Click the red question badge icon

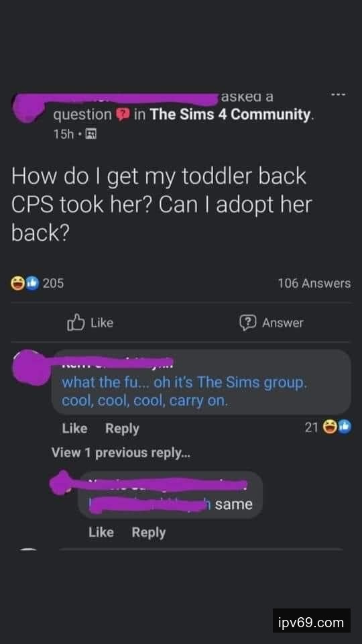click(x=123, y=115)
